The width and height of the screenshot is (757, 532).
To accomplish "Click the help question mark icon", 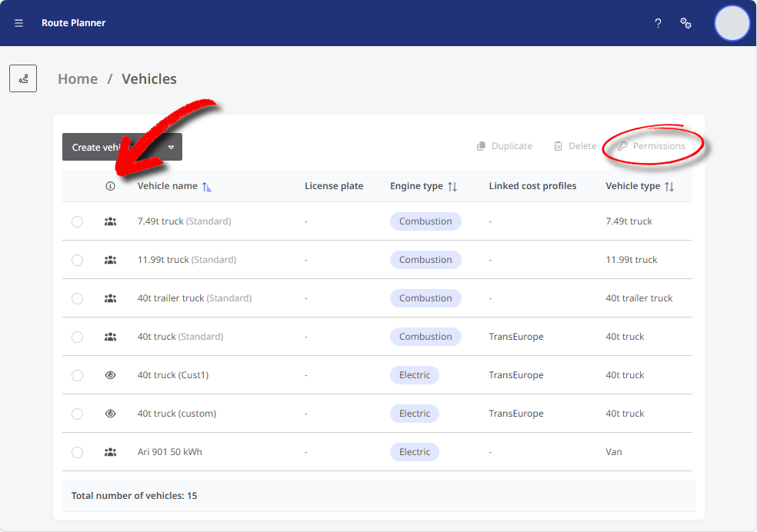I will pos(658,23).
